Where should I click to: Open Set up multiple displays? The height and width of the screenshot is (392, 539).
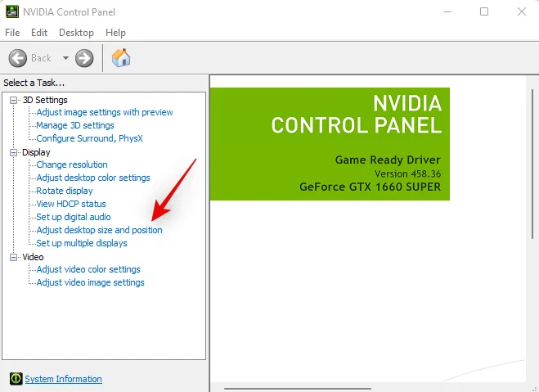(x=82, y=243)
